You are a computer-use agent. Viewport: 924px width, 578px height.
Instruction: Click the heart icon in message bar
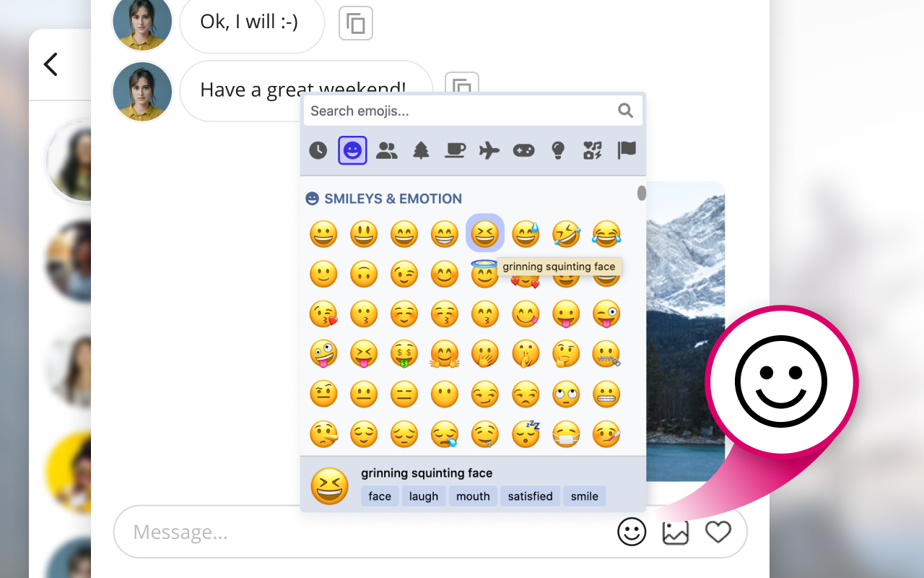718,532
